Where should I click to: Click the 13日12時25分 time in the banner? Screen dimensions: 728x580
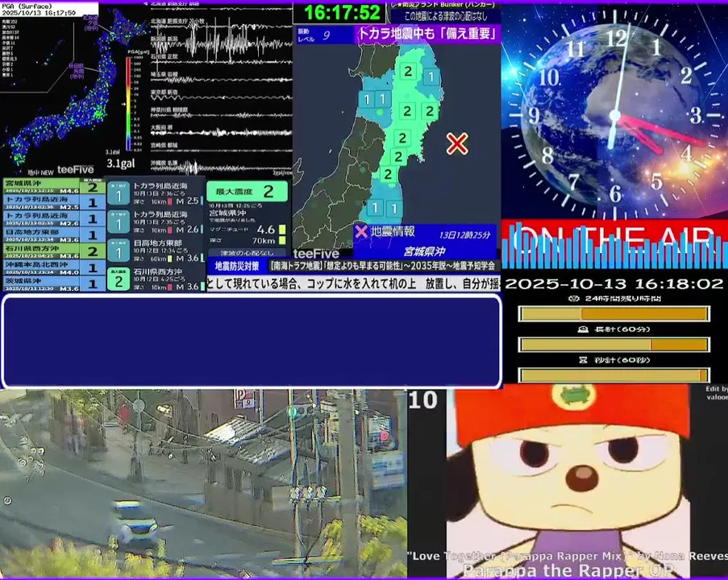(x=464, y=234)
